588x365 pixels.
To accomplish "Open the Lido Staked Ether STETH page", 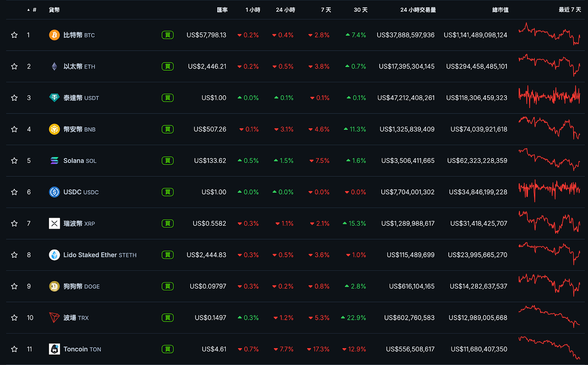I will 100,255.
